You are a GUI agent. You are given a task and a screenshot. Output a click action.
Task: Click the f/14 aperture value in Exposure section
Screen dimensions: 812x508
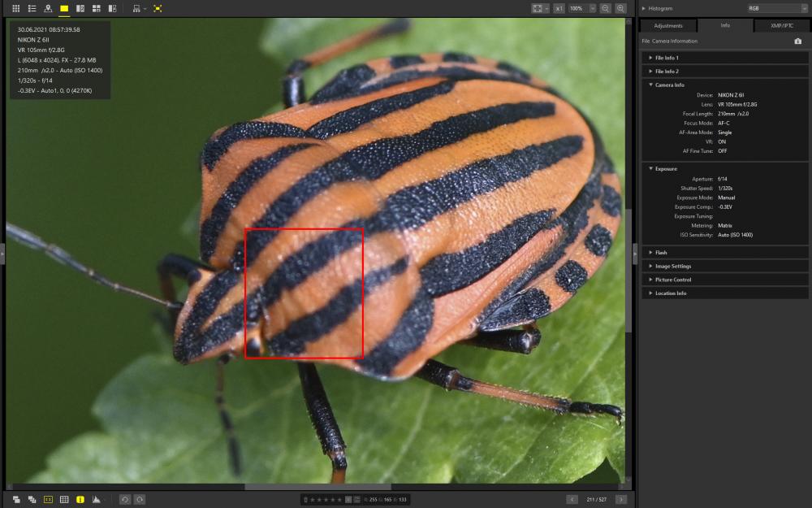(x=723, y=179)
